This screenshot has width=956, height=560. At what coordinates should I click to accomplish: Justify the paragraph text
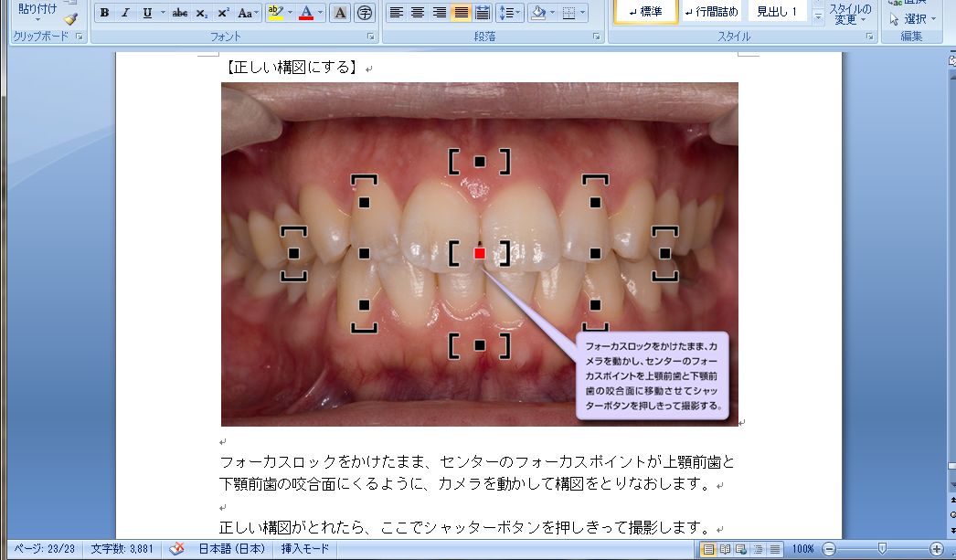pyautogui.click(x=461, y=13)
